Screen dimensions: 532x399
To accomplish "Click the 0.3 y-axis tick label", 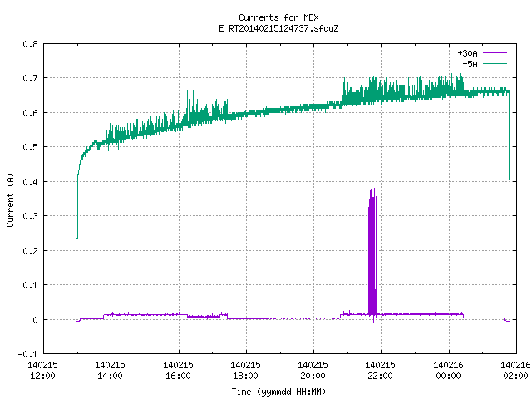I will [30, 216].
